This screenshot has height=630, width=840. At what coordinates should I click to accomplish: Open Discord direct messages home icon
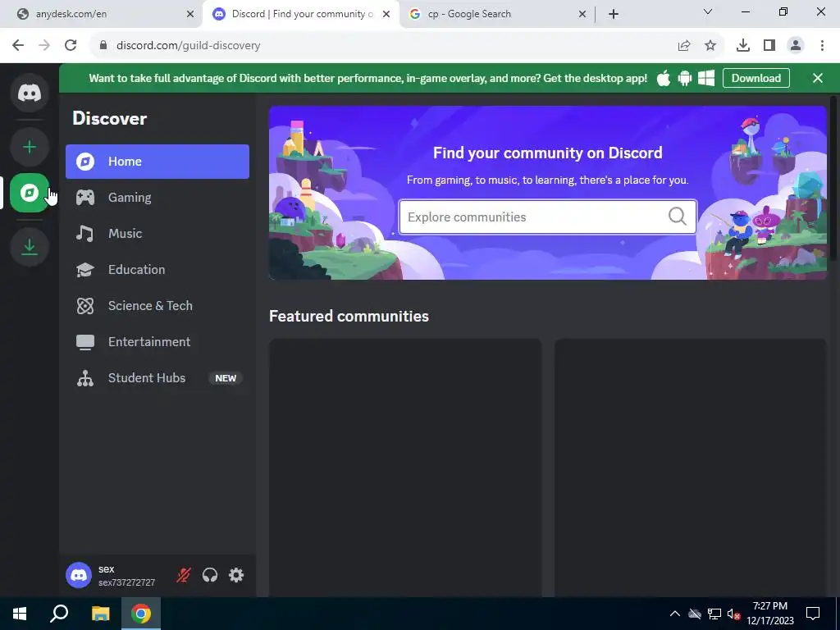[x=30, y=94]
